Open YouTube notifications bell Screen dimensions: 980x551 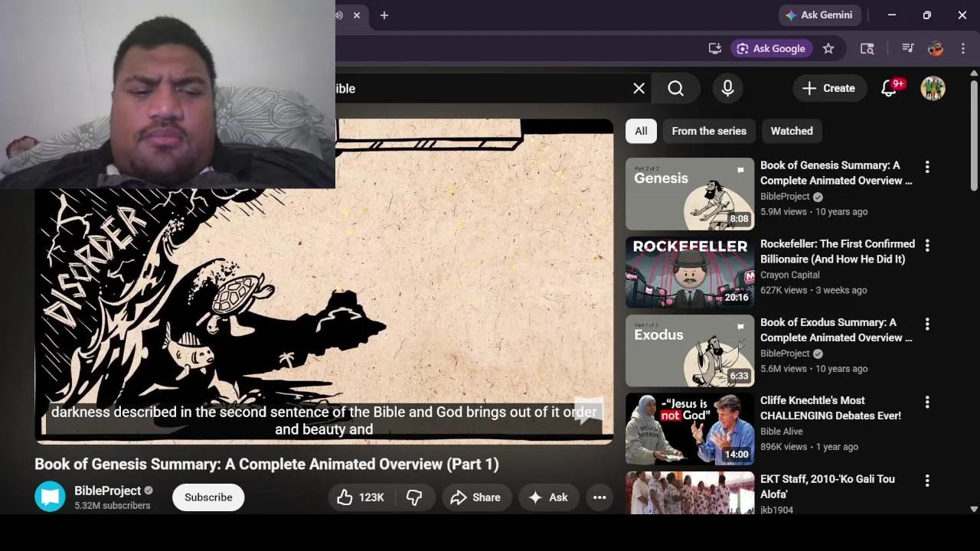tap(889, 89)
